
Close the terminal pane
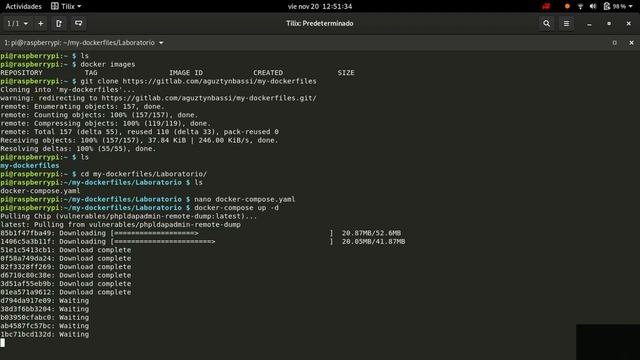coord(631,43)
